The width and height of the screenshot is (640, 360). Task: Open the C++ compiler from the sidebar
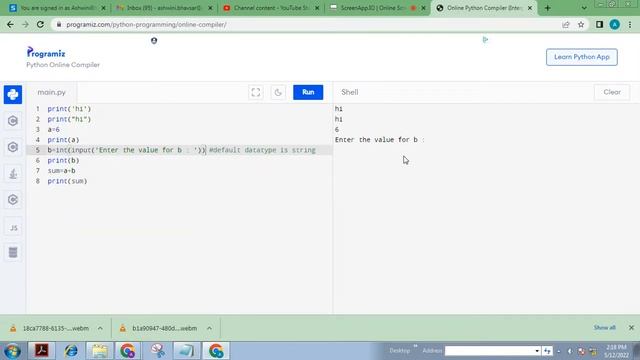(x=13, y=147)
